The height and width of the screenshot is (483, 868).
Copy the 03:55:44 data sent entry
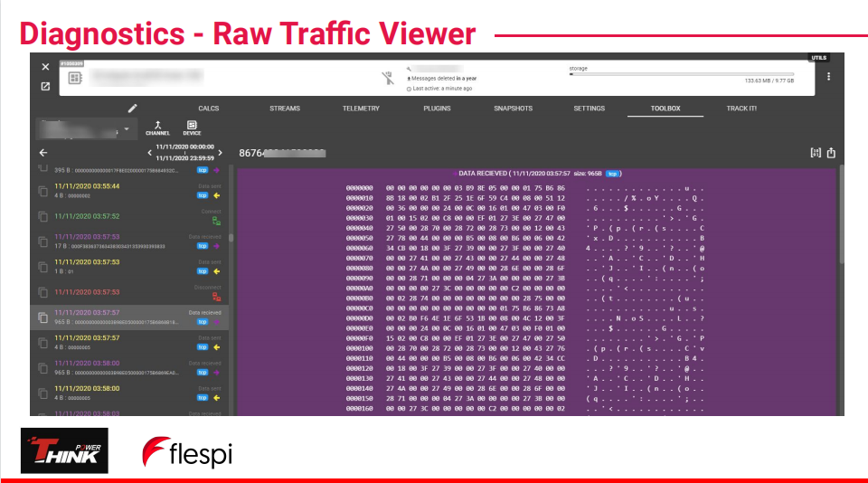(42, 191)
